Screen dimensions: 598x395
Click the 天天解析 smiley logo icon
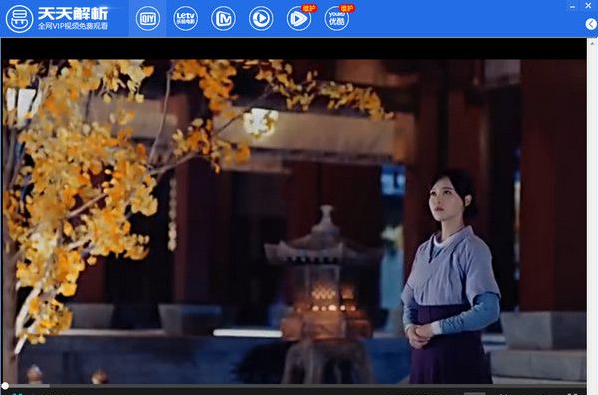19,18
